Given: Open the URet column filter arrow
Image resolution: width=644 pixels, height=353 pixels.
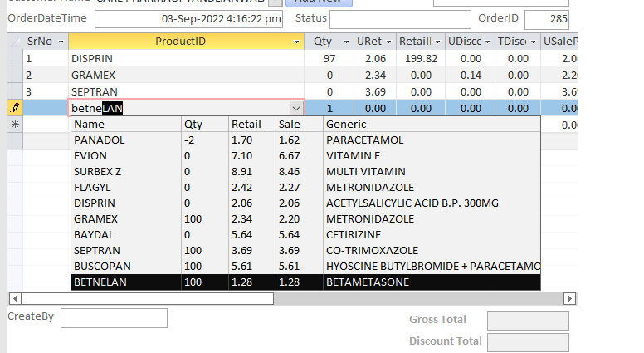Looking at the screenshot, I should [x=388, y=42].
